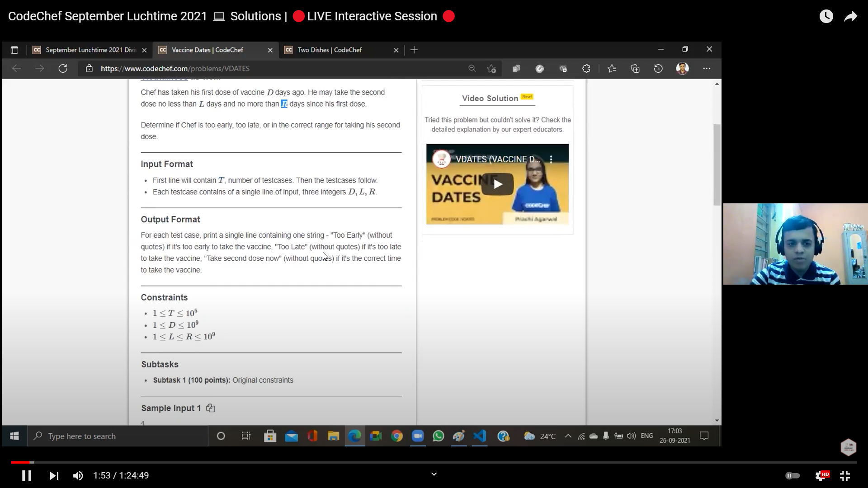
Task: Add this page to favorites star
Action: tap(491, 68)
